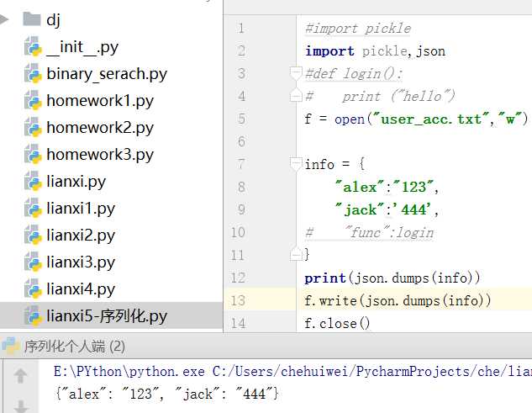Select the 序列化个人端 (2) run tab
The height and width of the screenshot is (413, 532).
[x=74, y=347]
